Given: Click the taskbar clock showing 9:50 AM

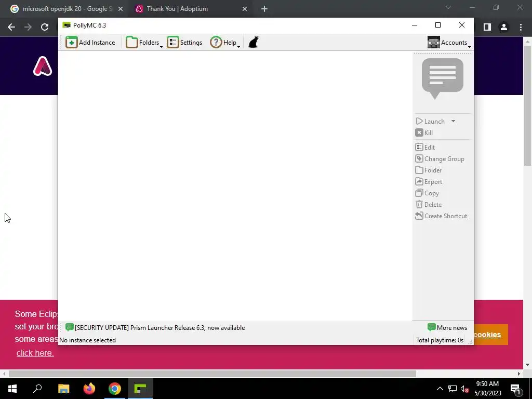Looking at the screenshot, I should [487, 389].
